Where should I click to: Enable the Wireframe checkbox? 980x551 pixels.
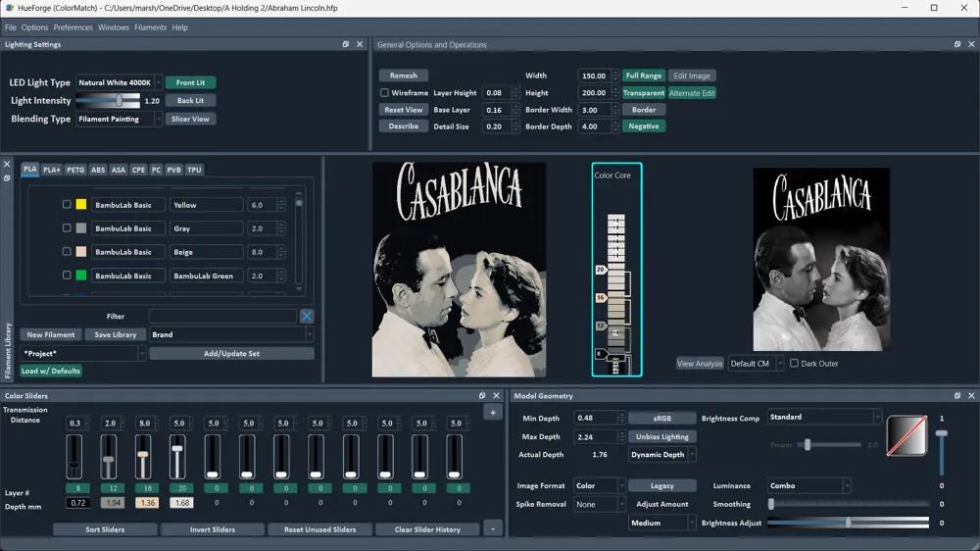(x=384, y=92)
